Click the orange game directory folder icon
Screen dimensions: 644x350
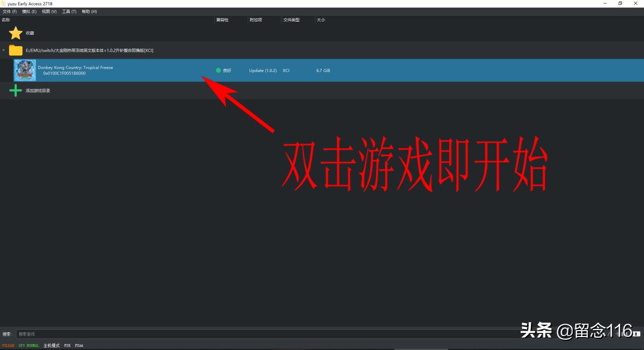point(16,50)
